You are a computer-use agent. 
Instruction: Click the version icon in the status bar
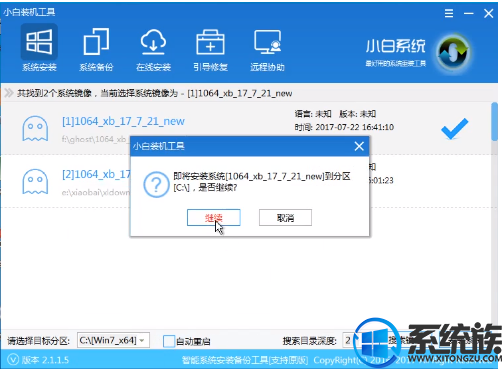[13, 360]
